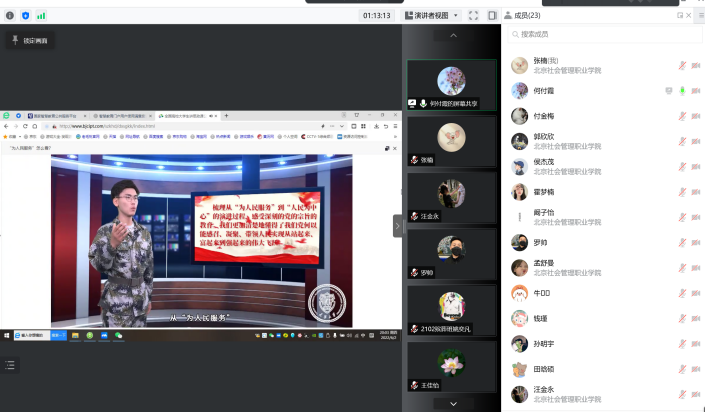Select member 钱瑾 in the list

tap(605, 318)
